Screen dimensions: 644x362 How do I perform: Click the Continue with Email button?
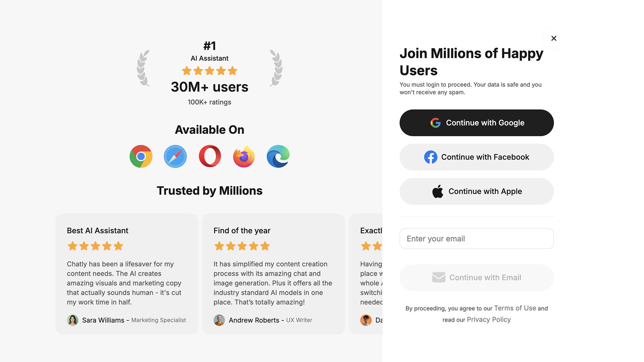[x=476, y=277]
